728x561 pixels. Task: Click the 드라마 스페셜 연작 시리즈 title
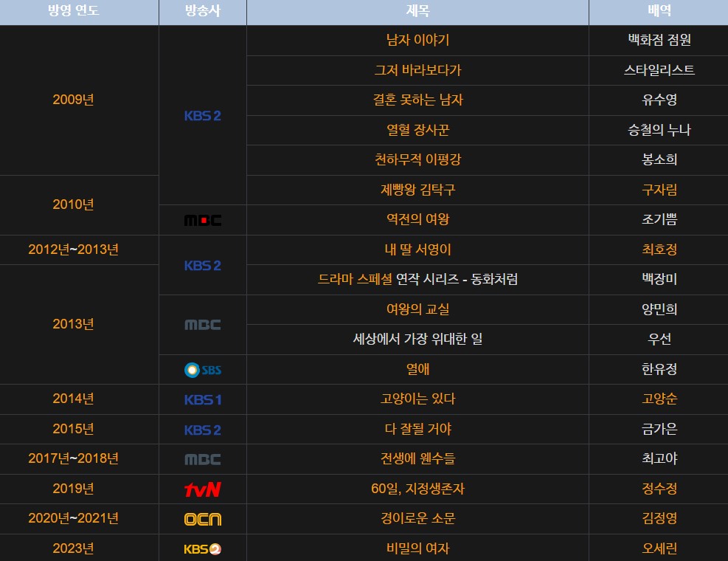417,280
